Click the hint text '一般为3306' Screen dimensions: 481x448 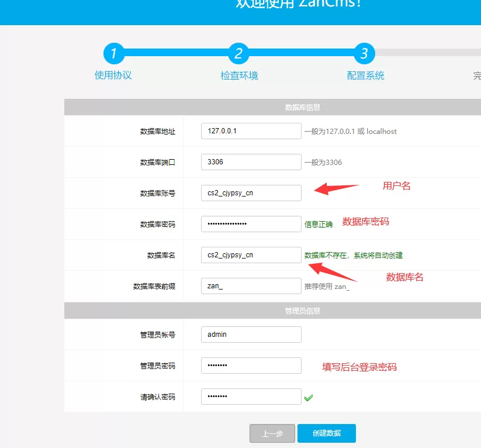(323, 163)
